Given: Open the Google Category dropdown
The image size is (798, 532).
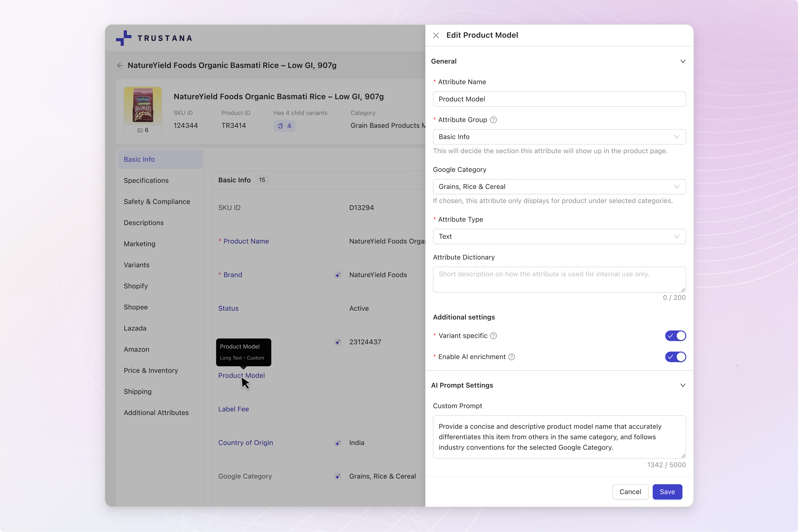Looking at the screenshot, I should click(559, 187).
